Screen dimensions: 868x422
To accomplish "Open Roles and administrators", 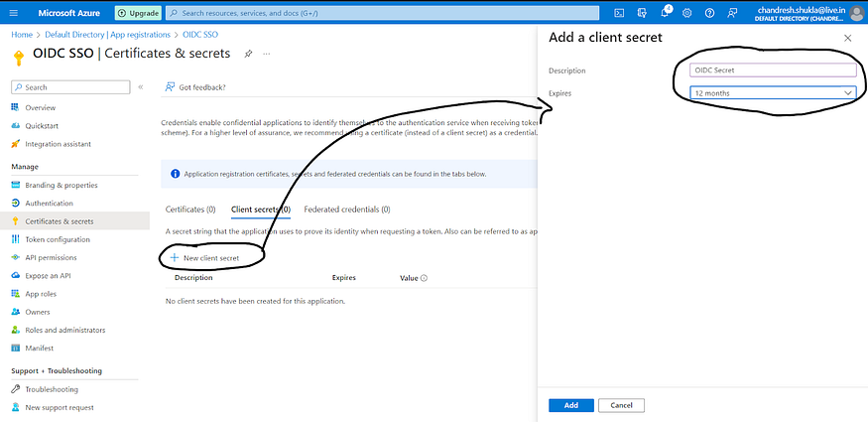I will 65,330.
